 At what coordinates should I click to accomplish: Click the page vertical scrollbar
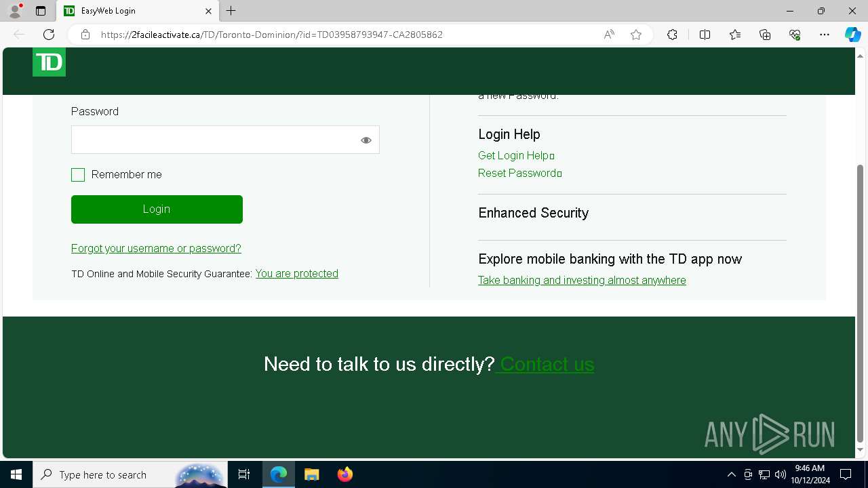tap(861, 303)
